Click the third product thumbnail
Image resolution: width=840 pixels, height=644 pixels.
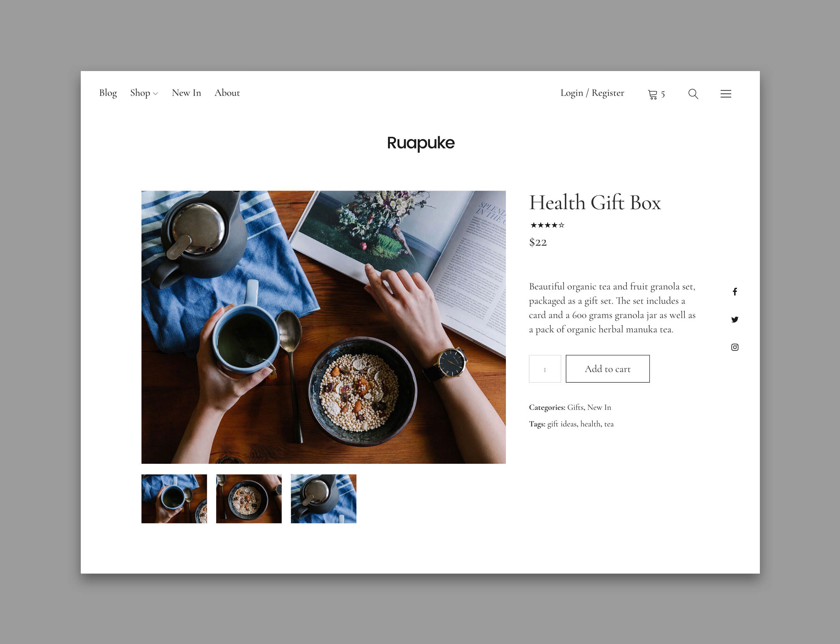pyautogui.click(x=323, y=499)
